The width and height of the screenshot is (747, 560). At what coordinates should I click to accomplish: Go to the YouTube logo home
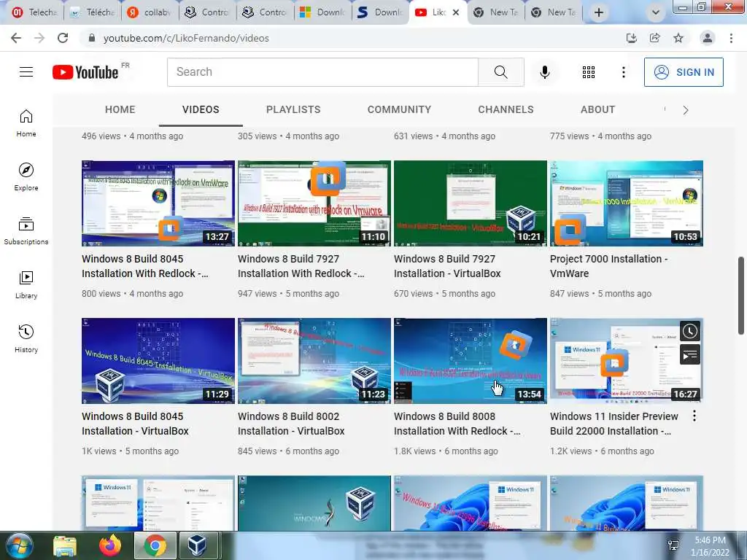tap(86, 72)
